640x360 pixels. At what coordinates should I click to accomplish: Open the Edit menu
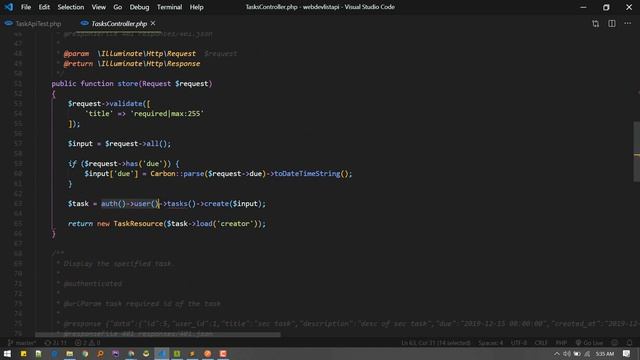click(44, 7)
